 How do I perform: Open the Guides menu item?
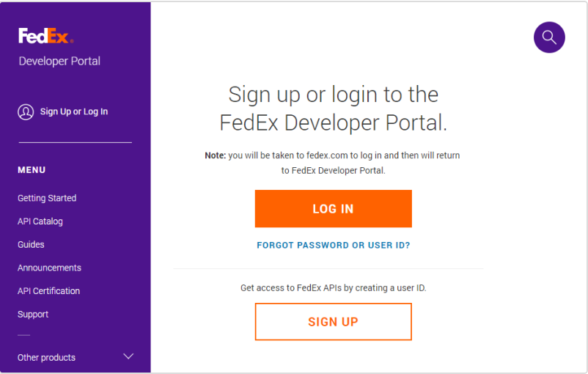point(31,245)
